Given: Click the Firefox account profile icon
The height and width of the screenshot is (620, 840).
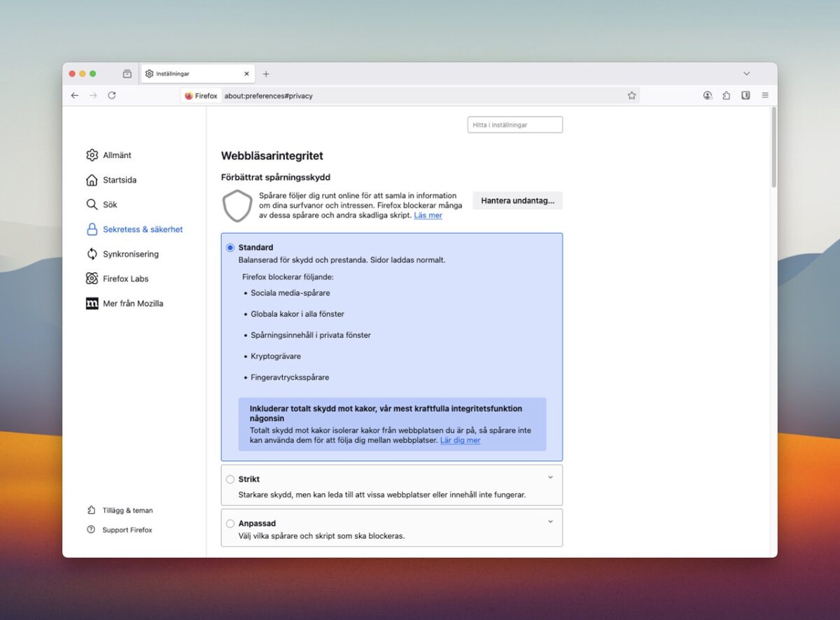Looking at the screenshot, I should 708,95.
